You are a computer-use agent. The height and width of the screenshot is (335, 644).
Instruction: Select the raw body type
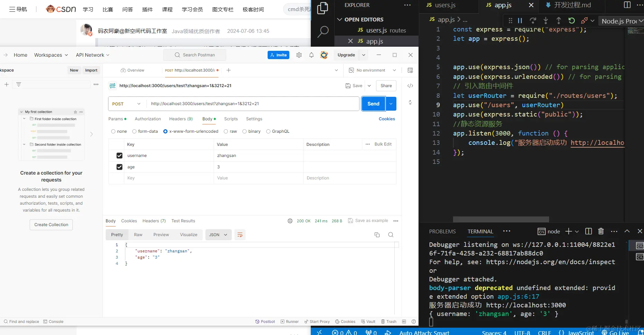point(226,131)
